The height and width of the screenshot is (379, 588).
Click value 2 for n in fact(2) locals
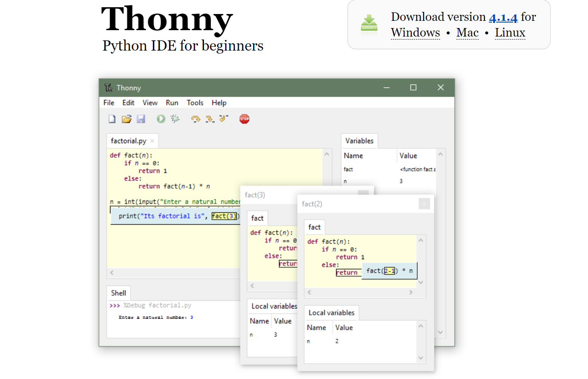[337, 341]
